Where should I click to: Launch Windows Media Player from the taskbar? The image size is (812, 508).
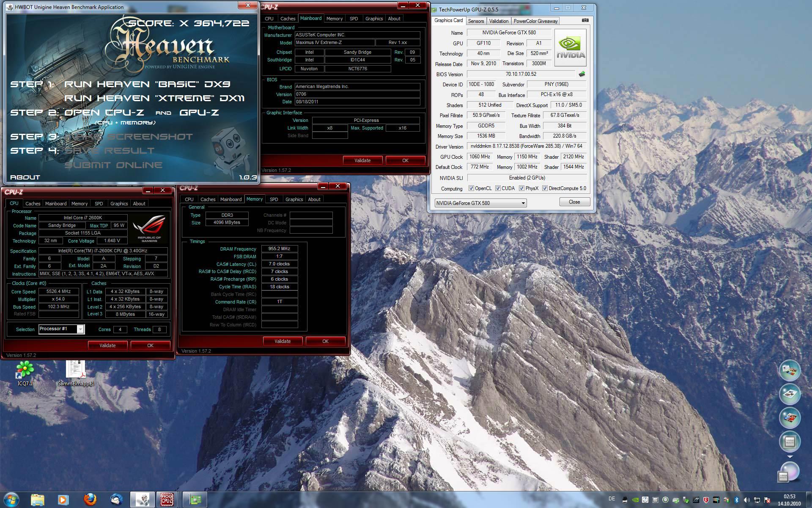[x=63, y=500]
